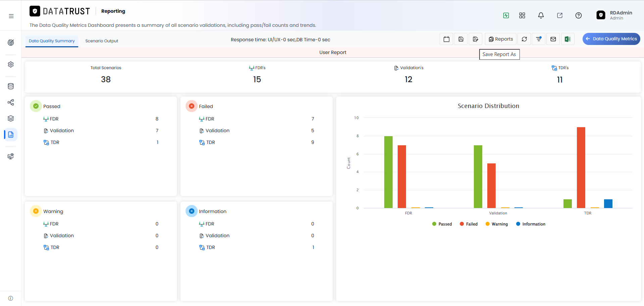Click the help question mark icon
The width and height of the screenshot is (644, 306).
(x=579, y=15)
